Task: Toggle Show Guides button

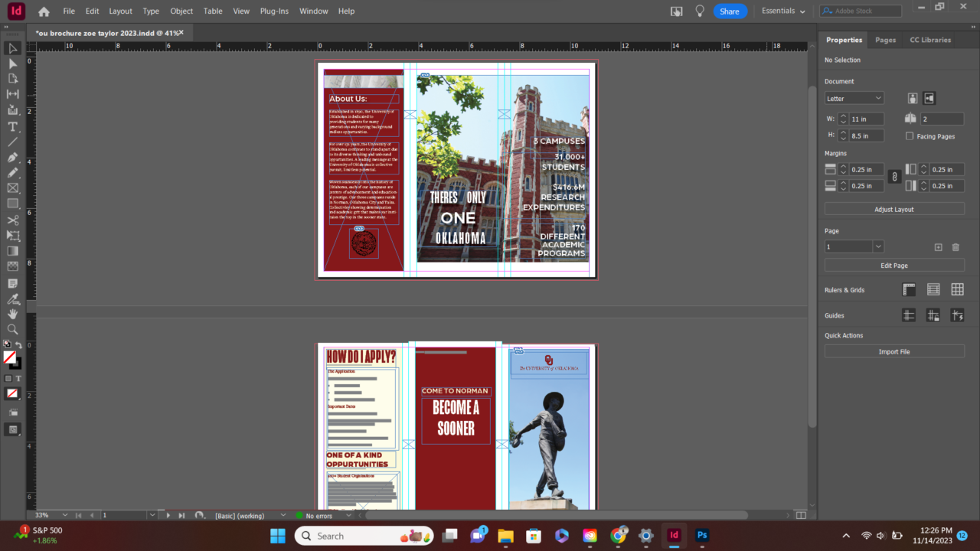Action: click(909, 315)
